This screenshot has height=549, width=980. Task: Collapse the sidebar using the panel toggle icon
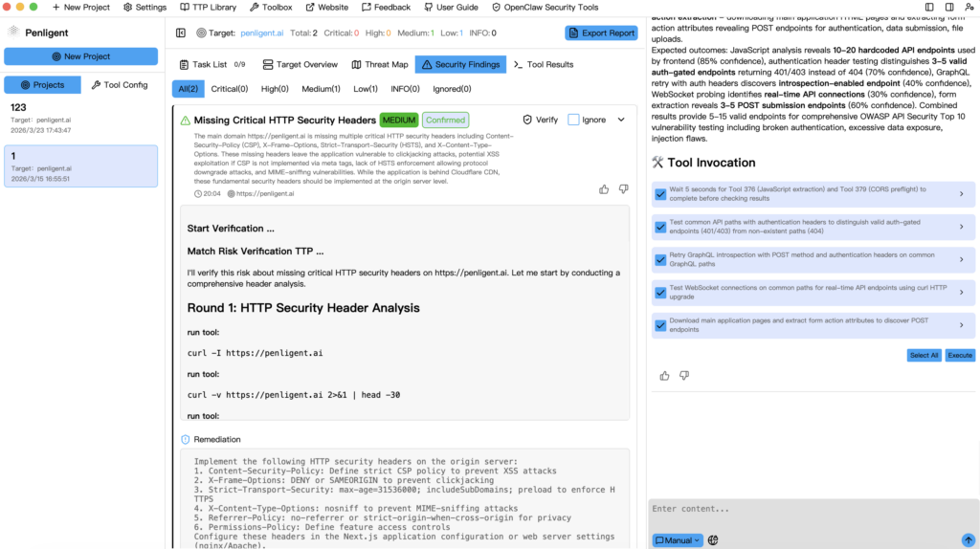click(181, 33)
